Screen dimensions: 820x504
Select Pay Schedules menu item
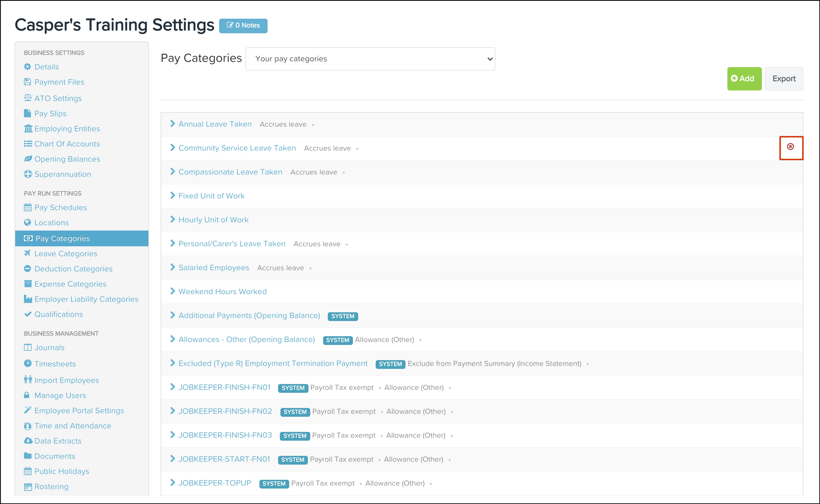pos(60,207)
